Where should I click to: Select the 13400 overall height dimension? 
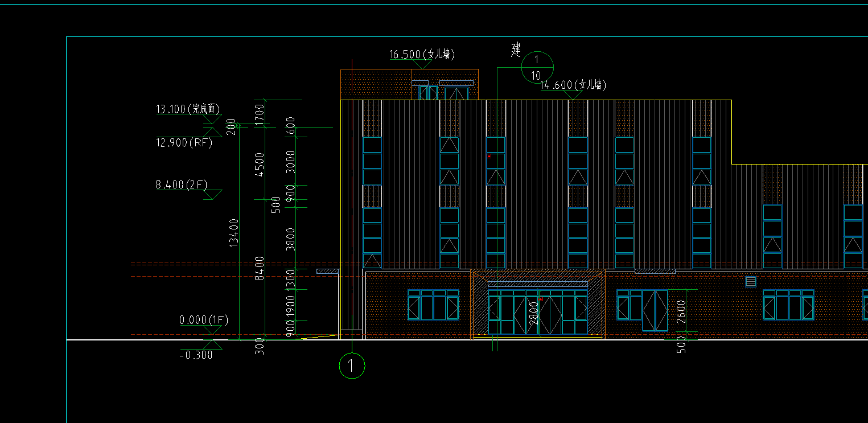[x=233, y=232]
